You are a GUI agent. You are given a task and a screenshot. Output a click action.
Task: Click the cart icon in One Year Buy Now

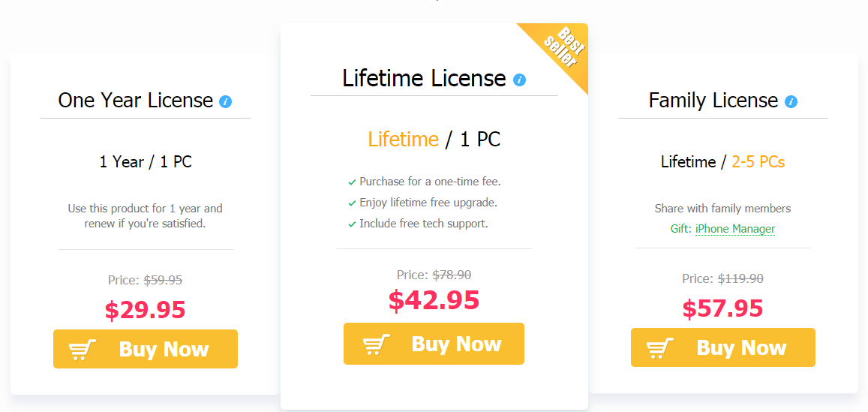pyautogui.click(x=83, y=350)
